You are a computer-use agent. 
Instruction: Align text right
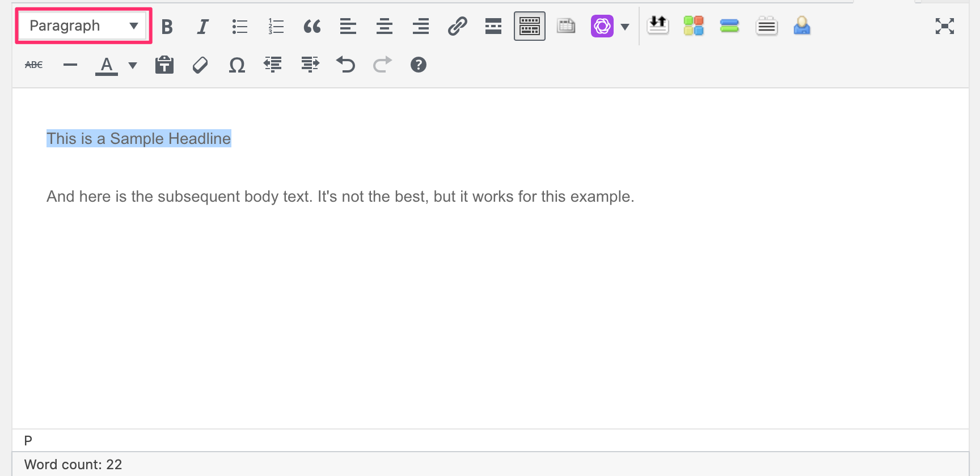(421, 27)
